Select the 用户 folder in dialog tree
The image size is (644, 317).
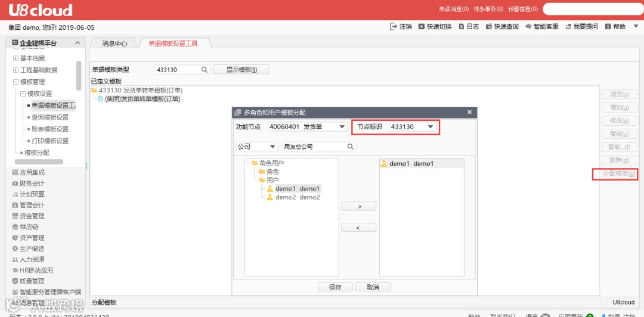click(x=269, y=180)
